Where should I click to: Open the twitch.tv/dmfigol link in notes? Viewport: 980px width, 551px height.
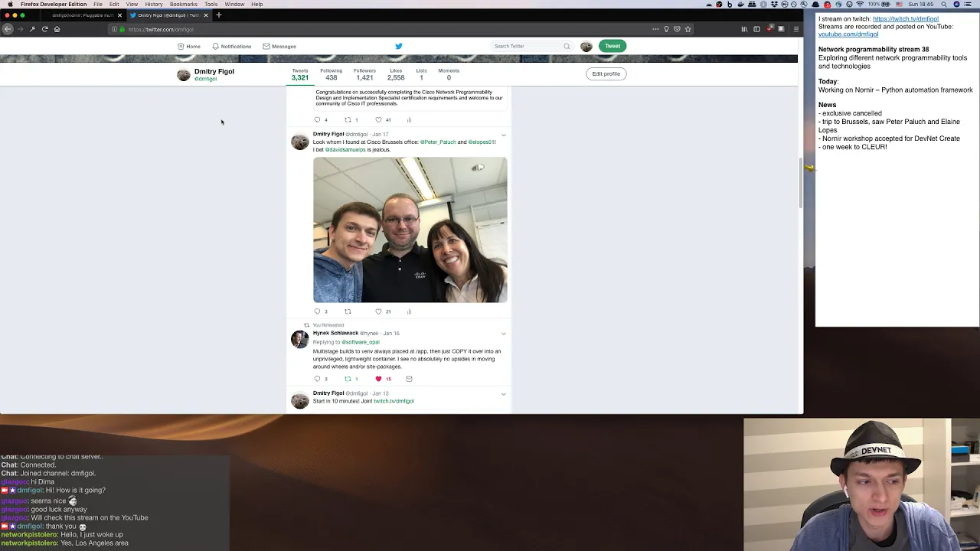click(x=906, y=18)
